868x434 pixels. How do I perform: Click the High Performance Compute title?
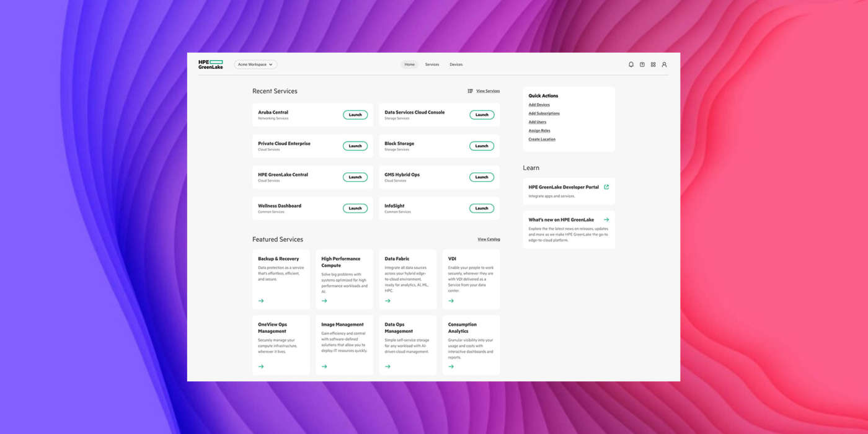pyautogui.click(x=340, y=262)
